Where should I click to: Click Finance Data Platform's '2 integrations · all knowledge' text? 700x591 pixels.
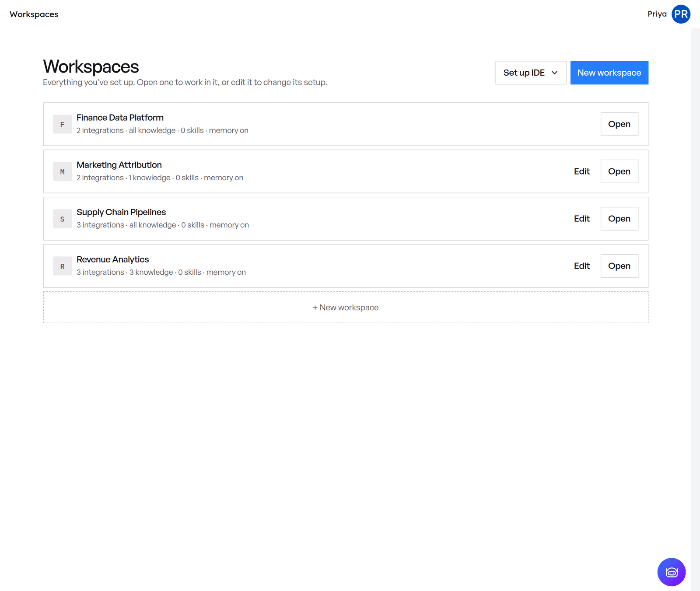click(162, 130)
